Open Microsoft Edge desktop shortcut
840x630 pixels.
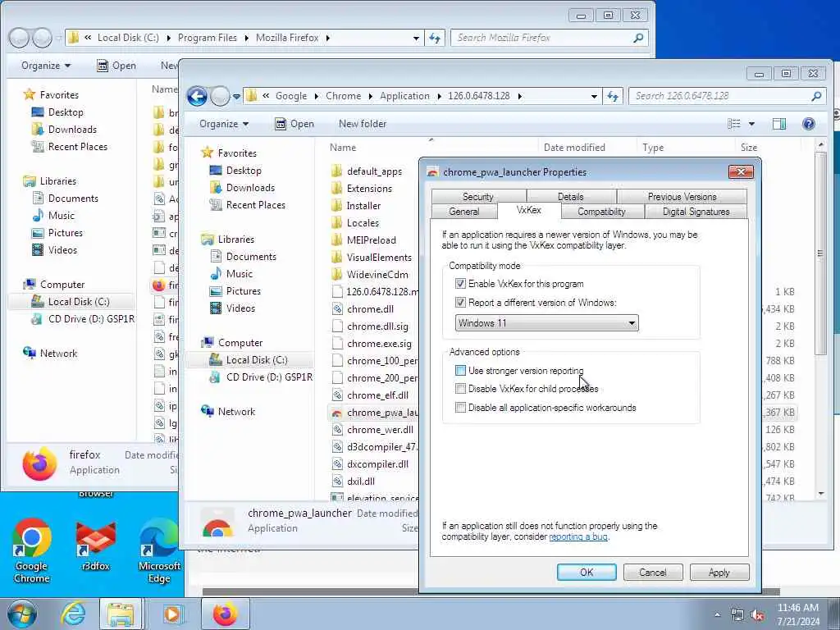coord(159,550)
